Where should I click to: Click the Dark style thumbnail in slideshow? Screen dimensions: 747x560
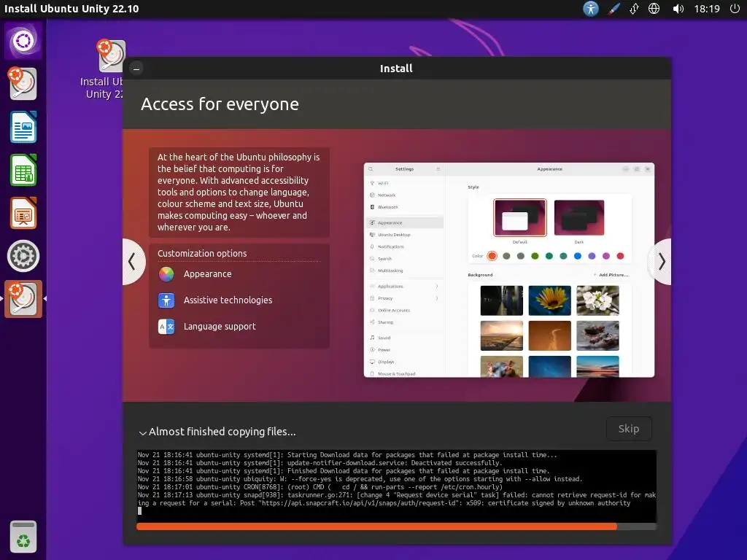(578, 217)
